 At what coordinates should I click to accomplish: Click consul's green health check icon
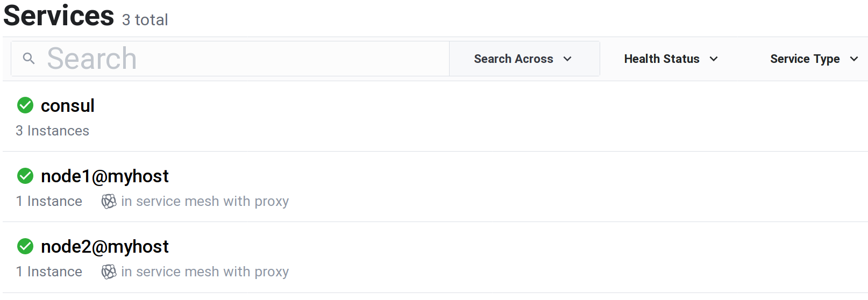[25, 105]
